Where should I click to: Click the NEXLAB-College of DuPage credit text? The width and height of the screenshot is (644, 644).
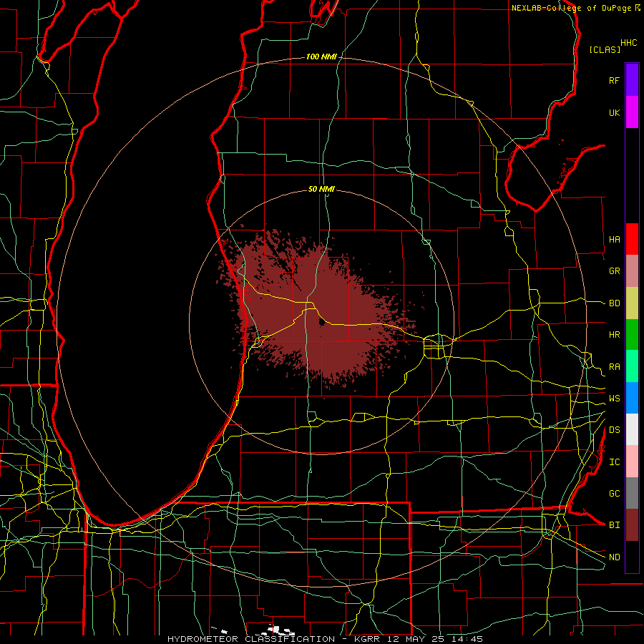click(x=571, y=8)
